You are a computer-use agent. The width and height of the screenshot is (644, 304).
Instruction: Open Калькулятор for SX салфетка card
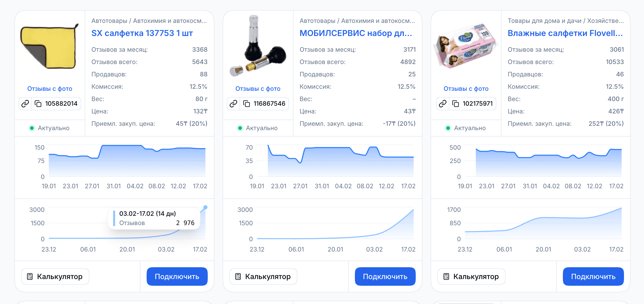click(55, 276)
